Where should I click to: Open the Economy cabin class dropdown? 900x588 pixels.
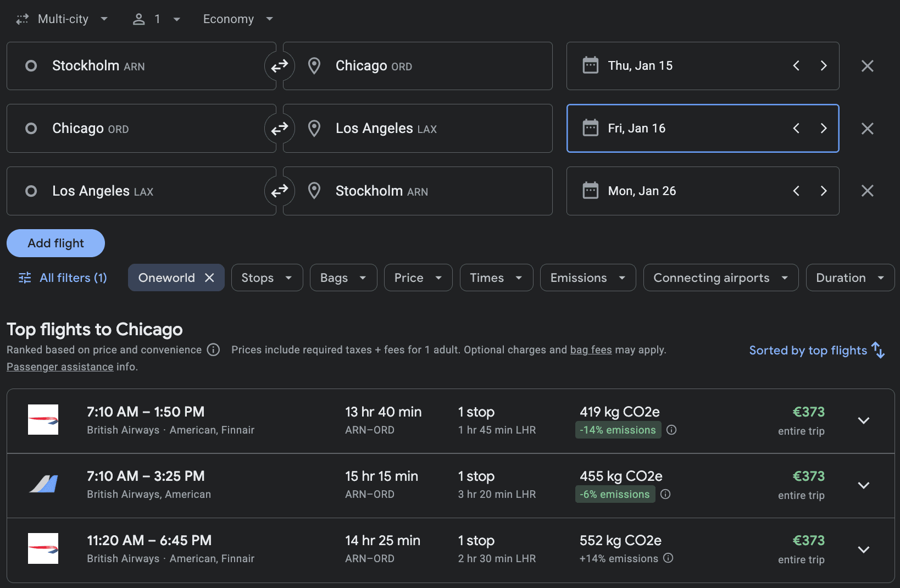point(237,19)
